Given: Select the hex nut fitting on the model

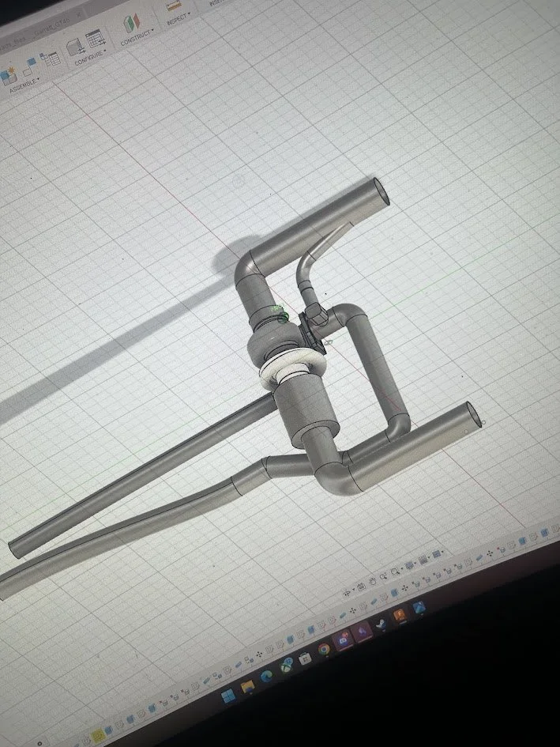Looking at the screenshot, I should (316, 315).
